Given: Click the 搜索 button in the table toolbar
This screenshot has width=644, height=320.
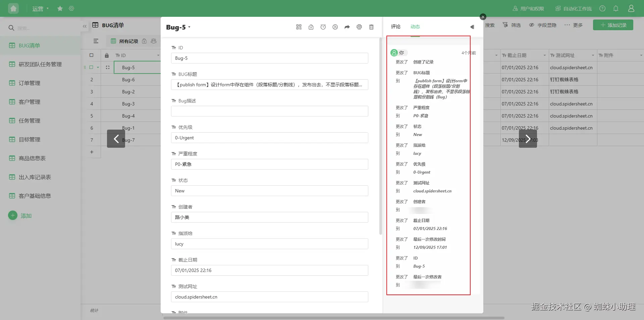Looking at the screenshot, I should (x=490, y=25).
